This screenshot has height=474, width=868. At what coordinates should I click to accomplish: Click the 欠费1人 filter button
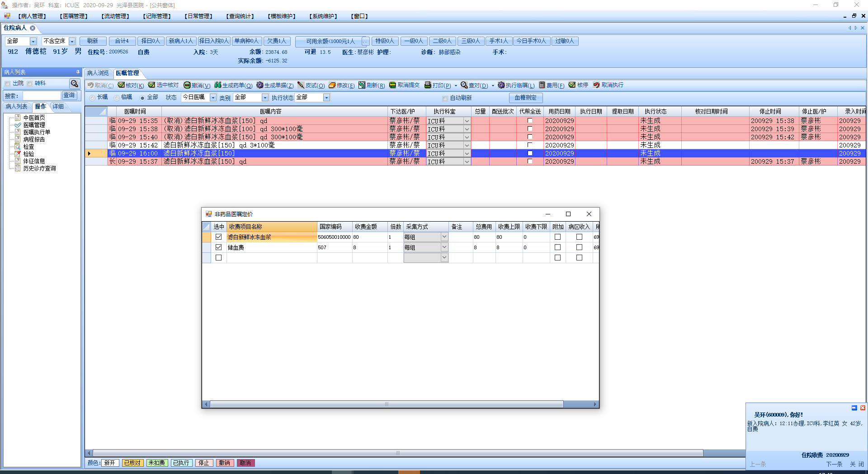pos(277,41)
